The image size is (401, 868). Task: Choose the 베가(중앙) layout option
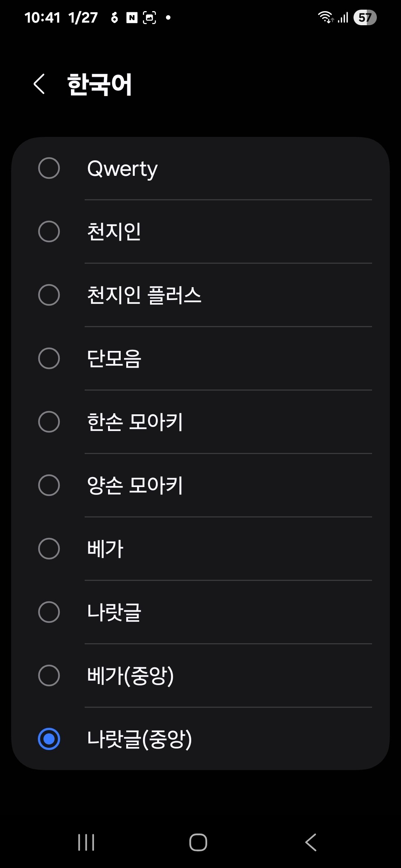pyautogui.click(x=49, y=675)
